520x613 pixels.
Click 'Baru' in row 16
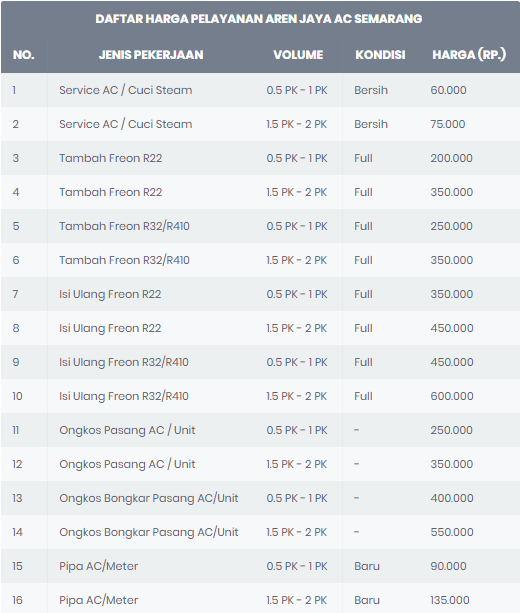click(367, 600)
